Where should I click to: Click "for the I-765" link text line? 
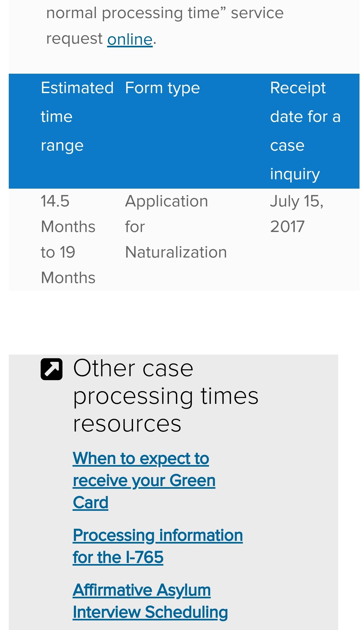[118, 557]
